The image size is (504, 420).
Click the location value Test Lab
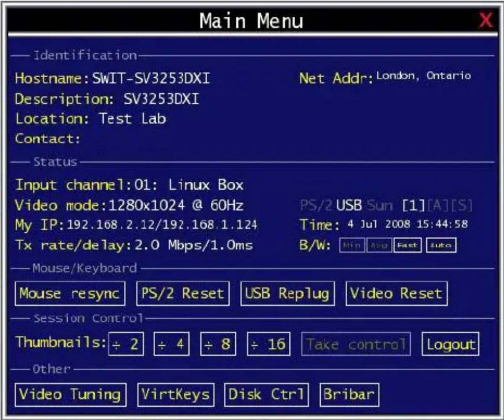[x=132, y=119]
